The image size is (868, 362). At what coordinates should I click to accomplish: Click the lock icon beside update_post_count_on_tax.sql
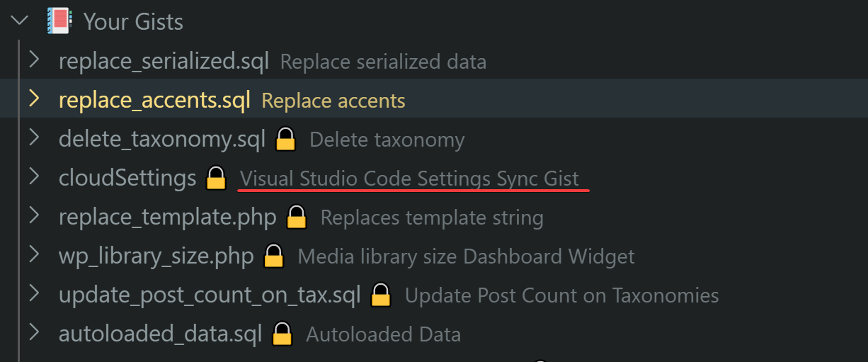coord(381,295)
